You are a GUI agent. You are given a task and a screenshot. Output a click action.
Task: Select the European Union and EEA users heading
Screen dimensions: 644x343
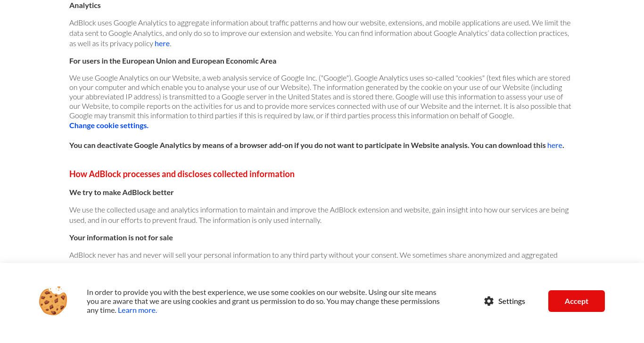pyautogui.click(x=173, y=61)
